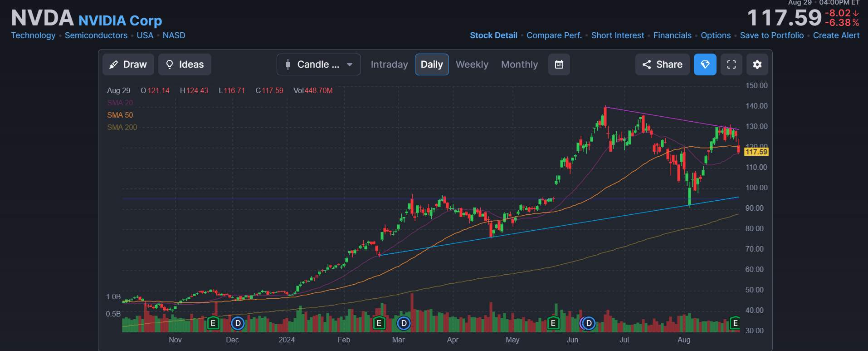
Task: Switch to the Monthly timeframe
Action: coord(519,64)
